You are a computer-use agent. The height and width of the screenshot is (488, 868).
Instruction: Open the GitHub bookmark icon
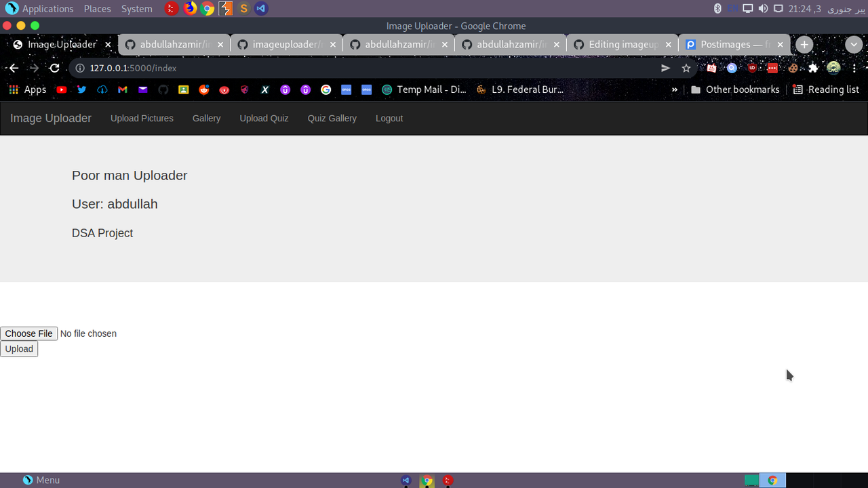163,89
